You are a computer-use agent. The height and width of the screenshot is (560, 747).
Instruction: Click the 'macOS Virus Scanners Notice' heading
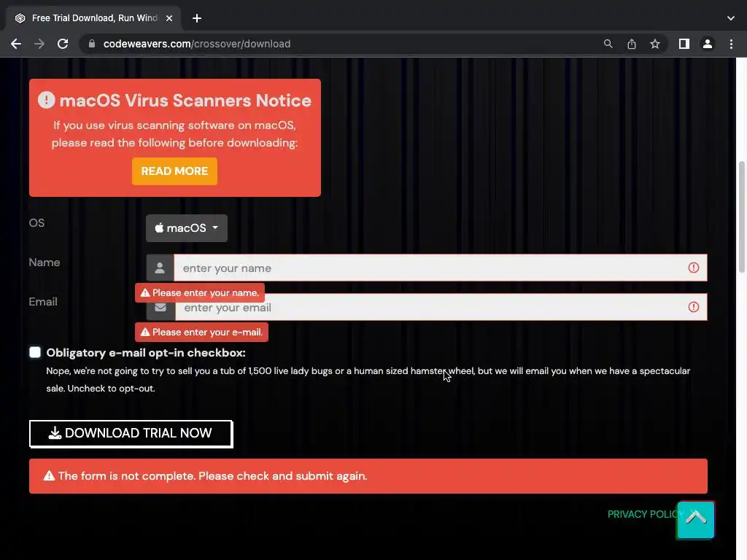[x=185, y=101]
